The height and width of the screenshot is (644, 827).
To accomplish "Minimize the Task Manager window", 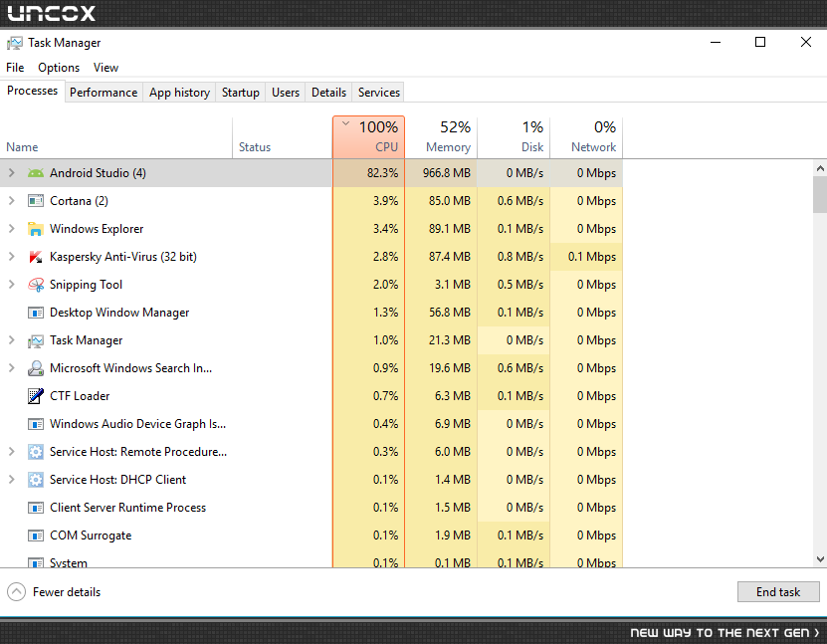I will point(716,42).
